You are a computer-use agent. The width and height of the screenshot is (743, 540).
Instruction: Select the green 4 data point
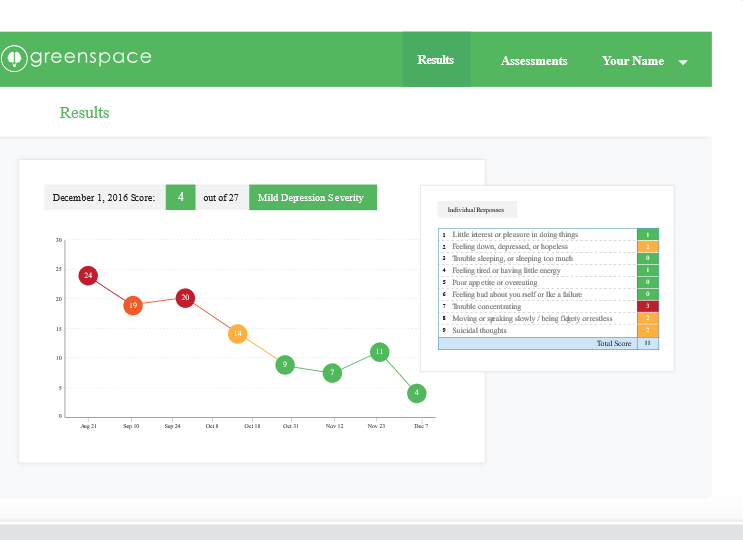tap(417, 393)
